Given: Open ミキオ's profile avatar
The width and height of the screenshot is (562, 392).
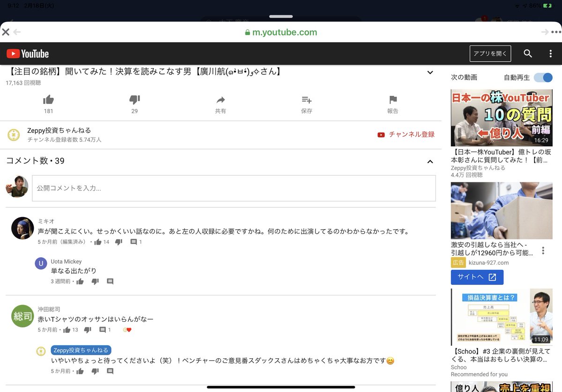Looking at the screenshot, I should (22, 228).
